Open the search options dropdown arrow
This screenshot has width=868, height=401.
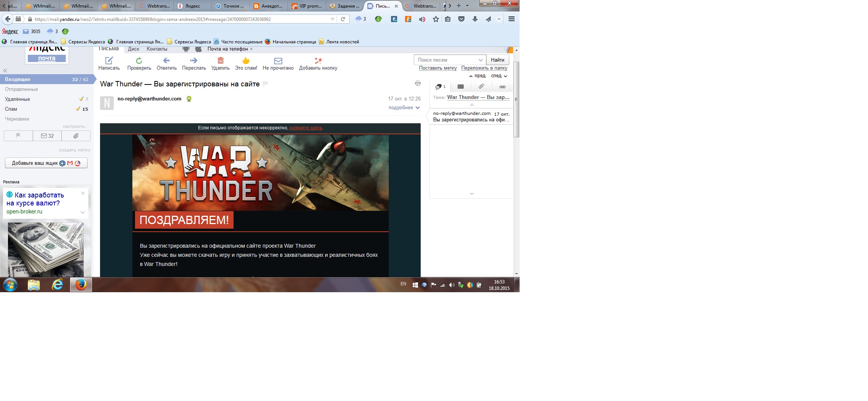coord(480,60)
